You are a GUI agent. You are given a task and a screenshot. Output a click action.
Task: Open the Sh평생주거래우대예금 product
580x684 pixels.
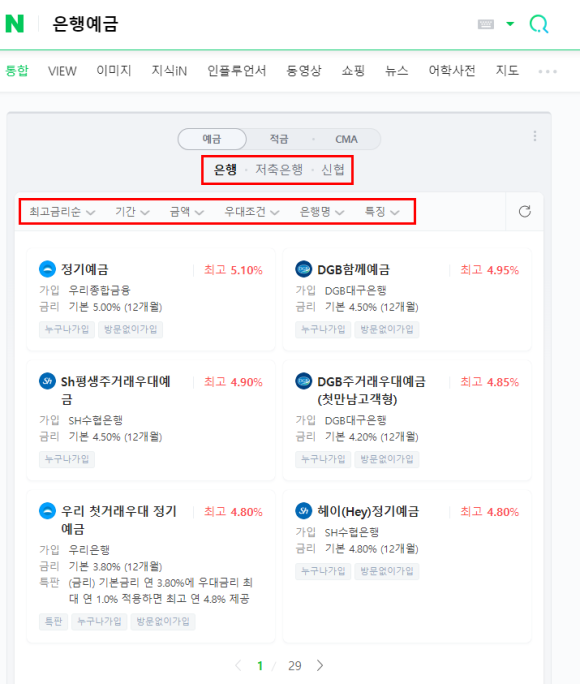click(116, 390)
